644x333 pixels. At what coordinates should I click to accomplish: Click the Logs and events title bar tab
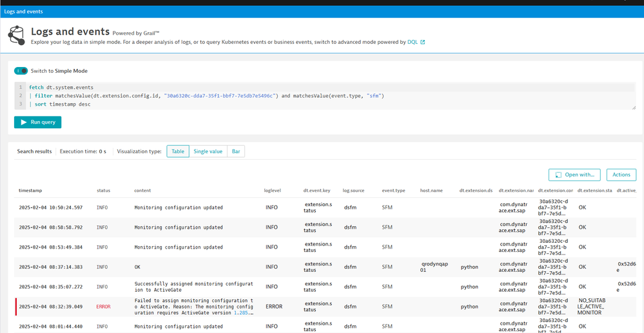click(23, 12)
